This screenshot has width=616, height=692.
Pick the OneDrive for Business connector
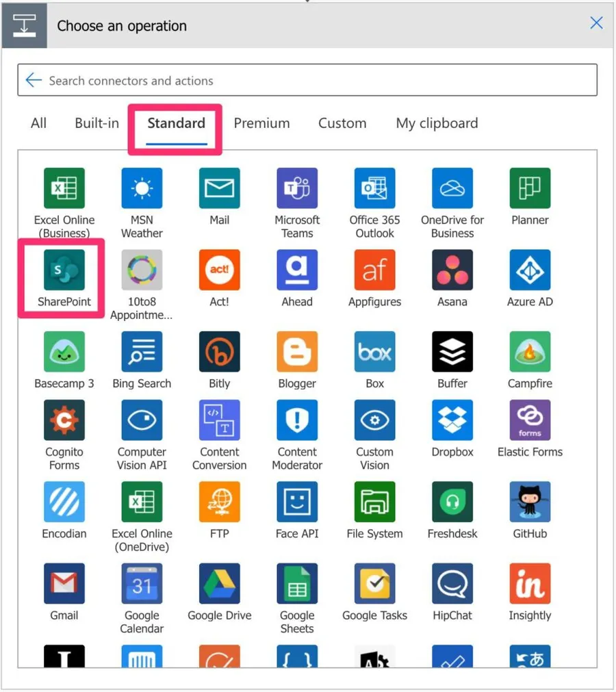(x=452, y=188)
